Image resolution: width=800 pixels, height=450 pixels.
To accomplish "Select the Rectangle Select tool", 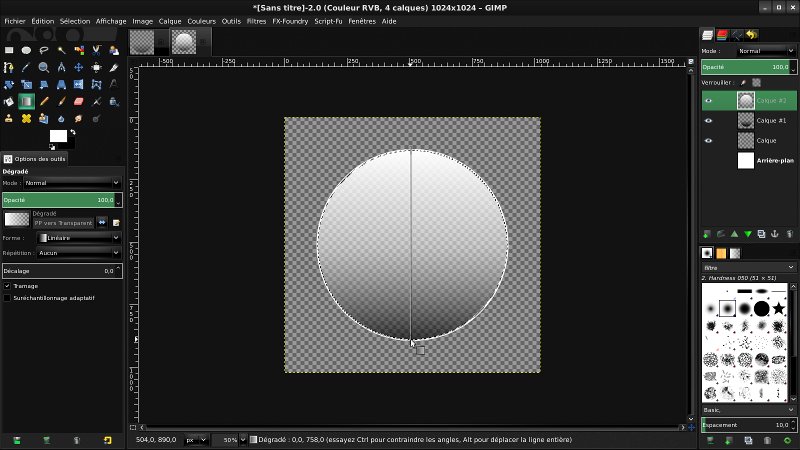I will [x=9, y=50].
